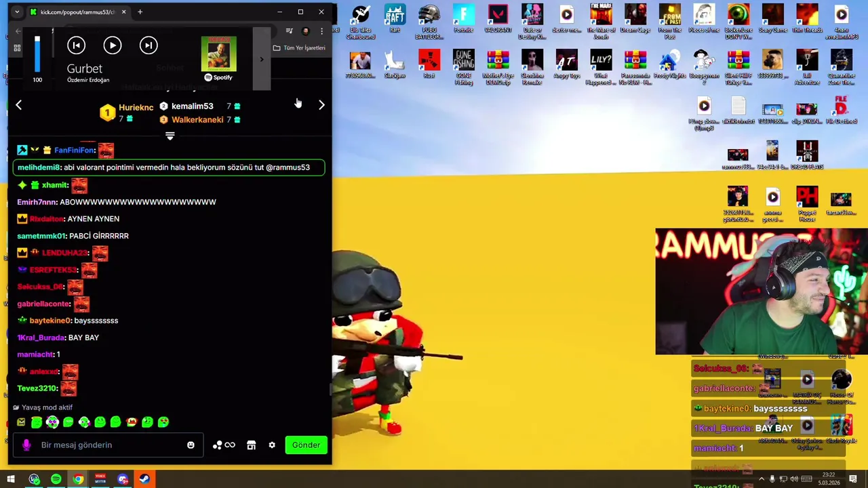Go to previous leaderboard page arrow
This screenshot has width=868, height=488.
tap(18, 105)
